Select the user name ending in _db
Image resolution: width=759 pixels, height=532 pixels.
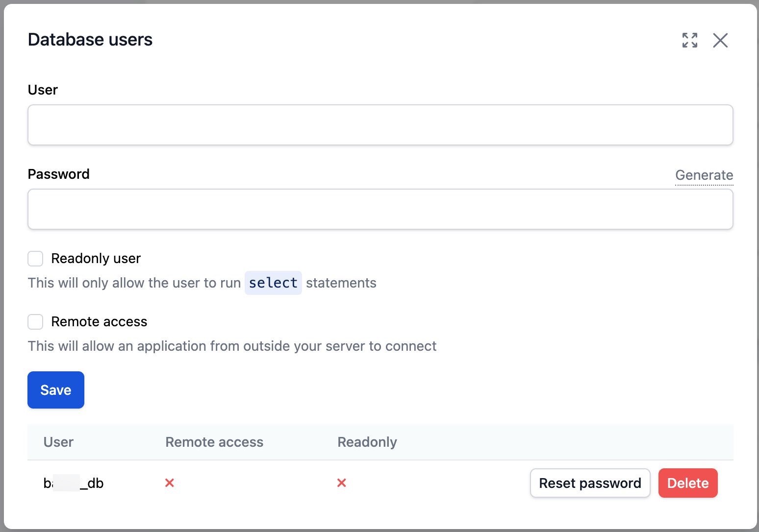click(74, 484)
